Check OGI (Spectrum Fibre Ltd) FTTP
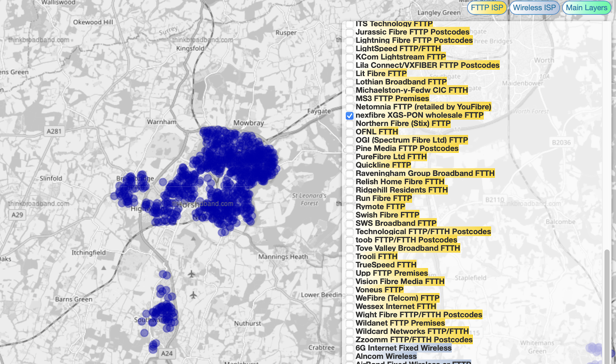Viewport: 616px width, 364px height. point(349,140)
